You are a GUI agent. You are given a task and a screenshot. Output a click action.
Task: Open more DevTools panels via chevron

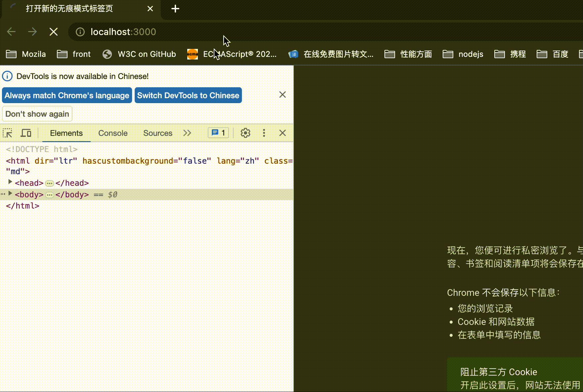click(187, 133)
